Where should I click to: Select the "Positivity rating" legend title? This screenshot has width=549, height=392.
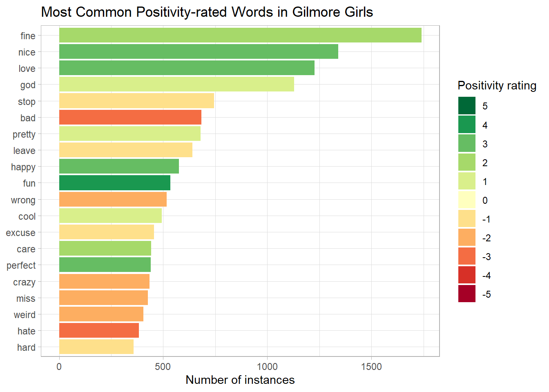pos(497,86)
